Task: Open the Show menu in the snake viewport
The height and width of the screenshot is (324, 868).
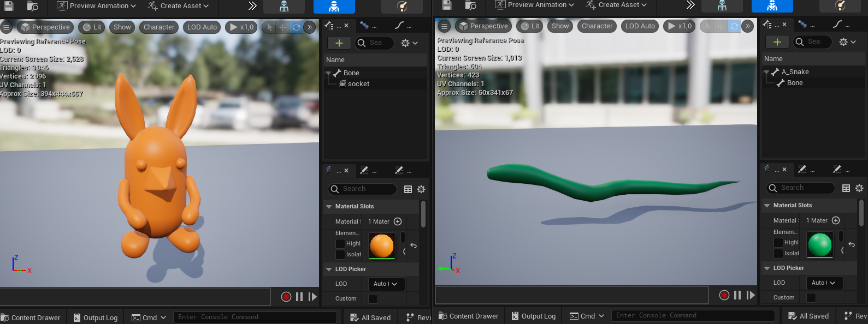Action: coord(560,26)
